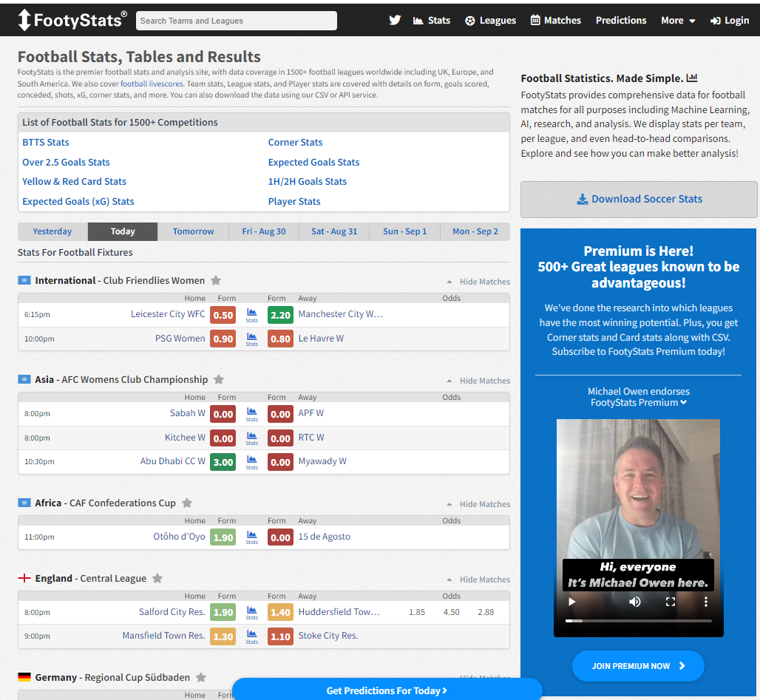The width and height of the screenshot is (760, 700).
Task: Switch to Mon - Sep 2 tab
Action: pos(475,231)
